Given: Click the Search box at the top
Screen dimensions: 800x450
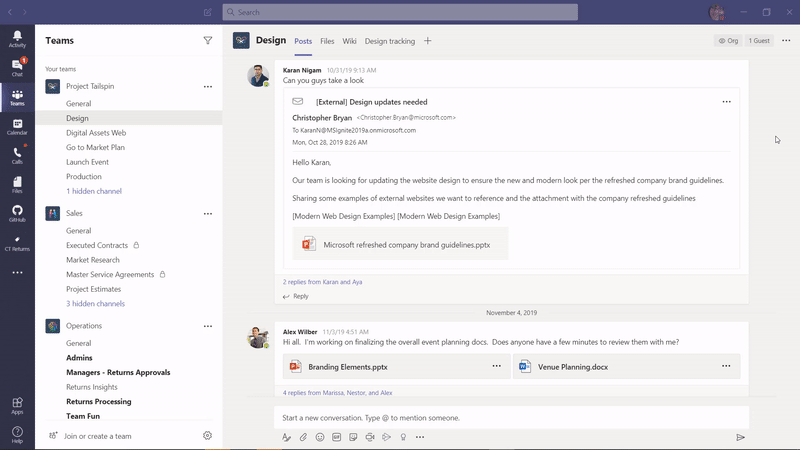Looking at the screenshot, I should point(400,12).
